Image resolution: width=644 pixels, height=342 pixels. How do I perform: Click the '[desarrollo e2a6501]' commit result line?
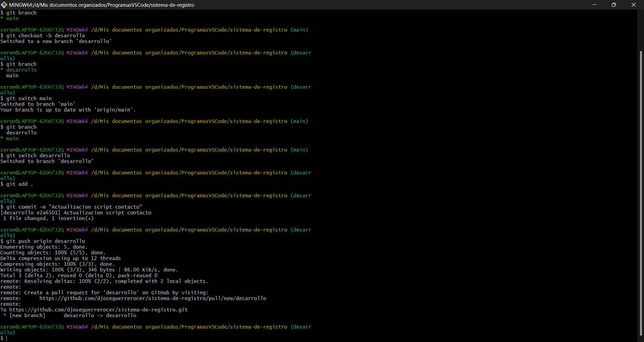click(76, 213)
